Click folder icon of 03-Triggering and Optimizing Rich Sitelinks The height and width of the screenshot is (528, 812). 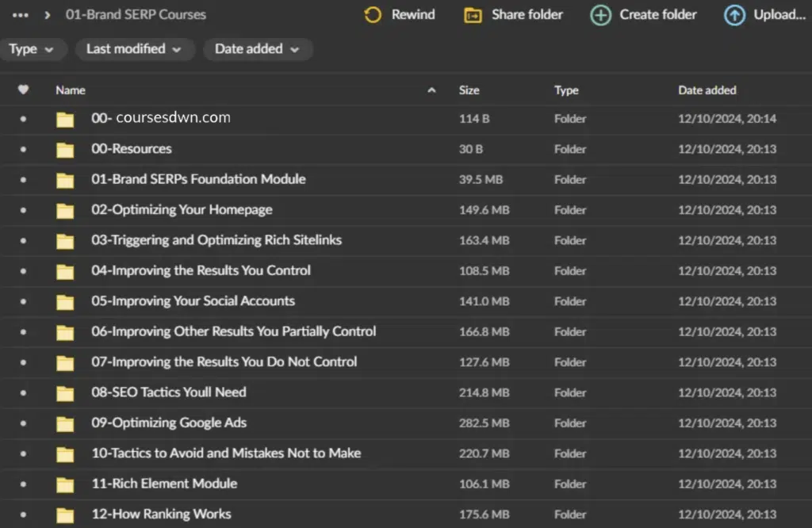click(65, 241)
